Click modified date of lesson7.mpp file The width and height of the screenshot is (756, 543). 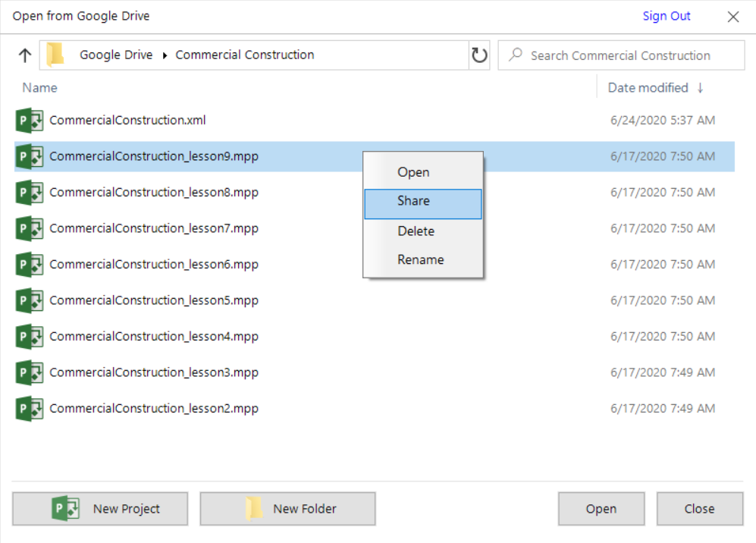click(663, 228)
